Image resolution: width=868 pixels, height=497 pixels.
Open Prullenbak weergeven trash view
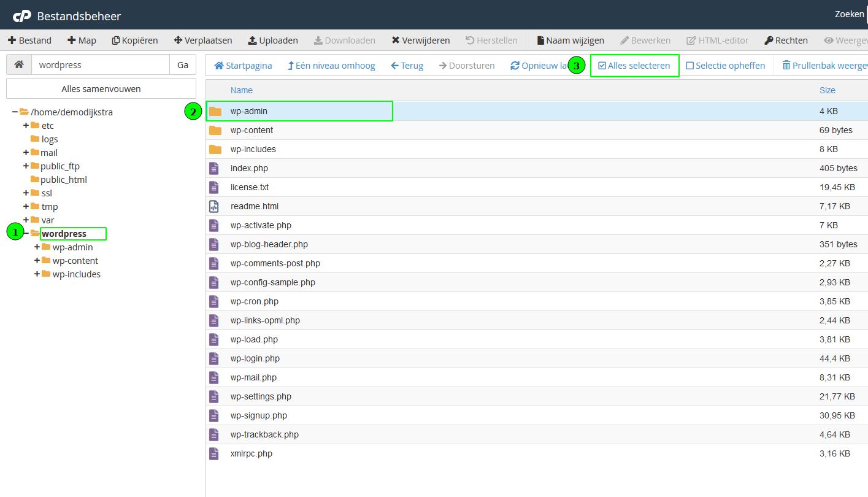(824, 66)
